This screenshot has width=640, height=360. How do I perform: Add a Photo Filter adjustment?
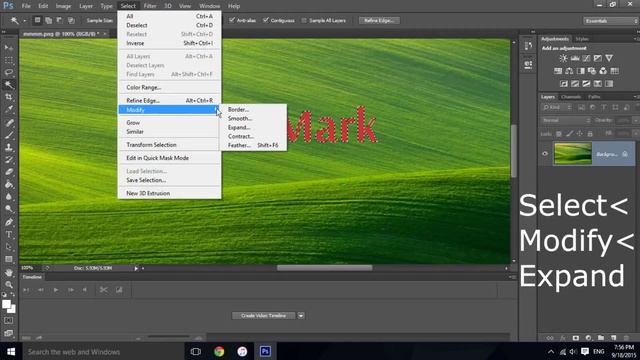(592, 71)
